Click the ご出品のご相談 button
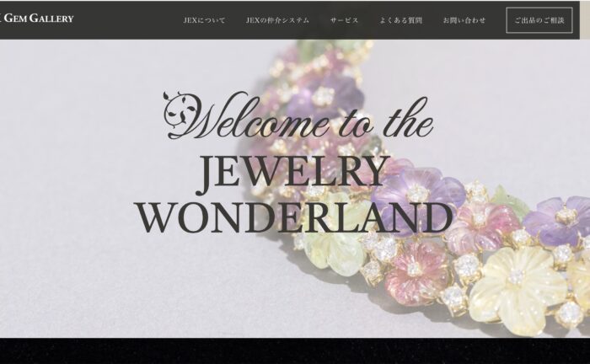This screenshot has width=590, height=364. click(539, 20)
